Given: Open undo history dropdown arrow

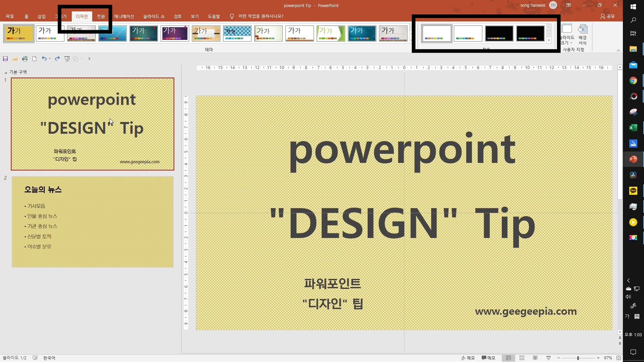Looking at the screenshot, I should [50, 59].
